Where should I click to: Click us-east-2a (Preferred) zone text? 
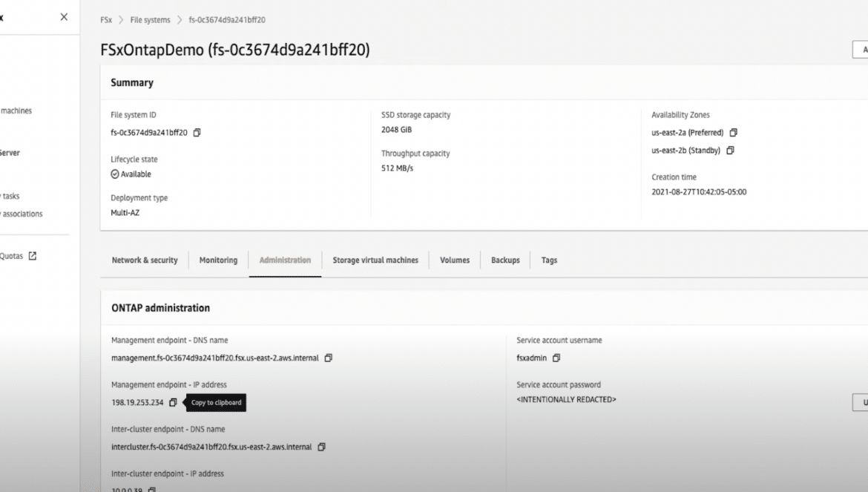(x=688, y=133)
